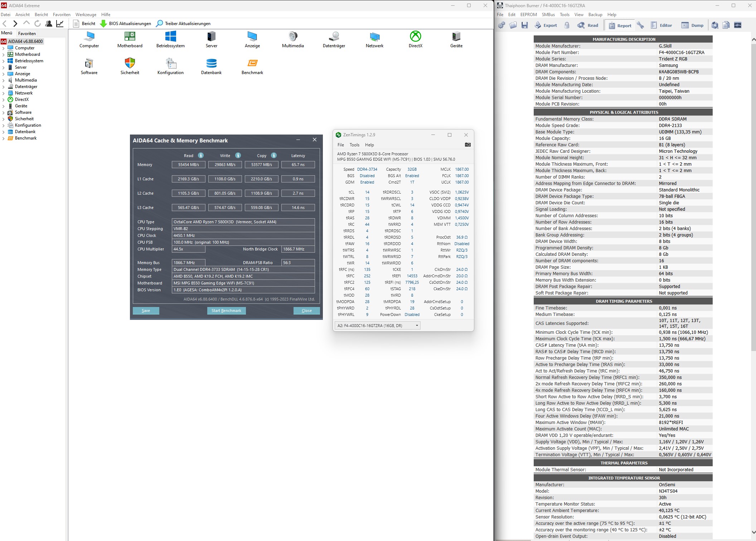Open the Werkzeuge menu in AIDA64
Screen dimensions: 756x541
click(86, 15)
